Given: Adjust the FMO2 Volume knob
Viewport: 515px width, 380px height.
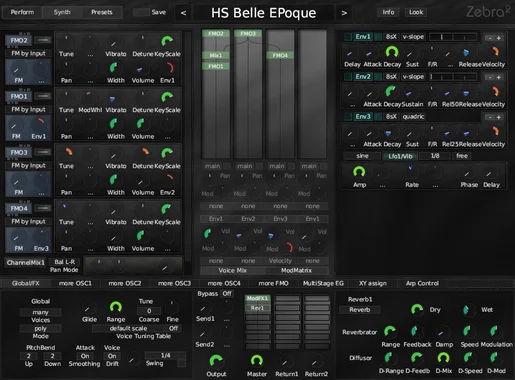Looking at the screenshot, I should pos(140,69).
